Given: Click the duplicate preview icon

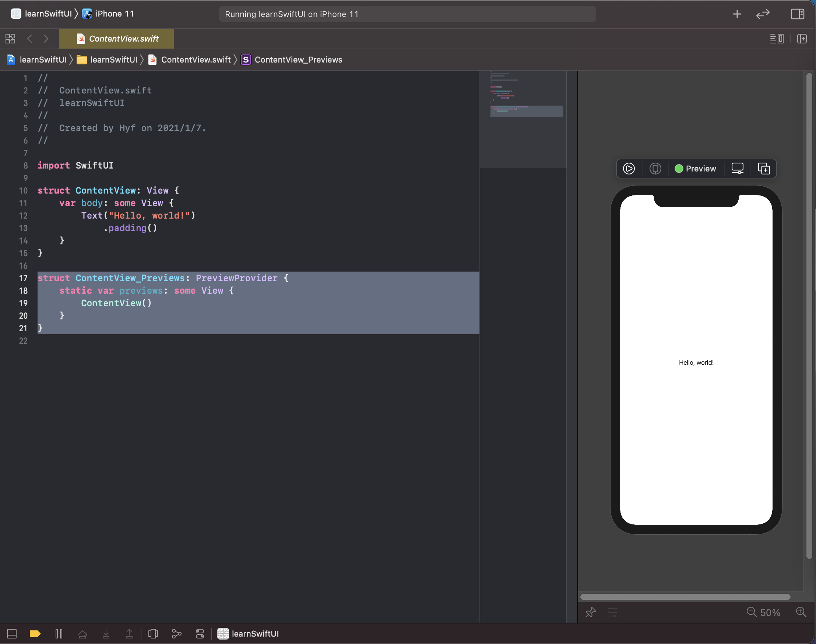Looking at the screenshot, I should [764, 169].
